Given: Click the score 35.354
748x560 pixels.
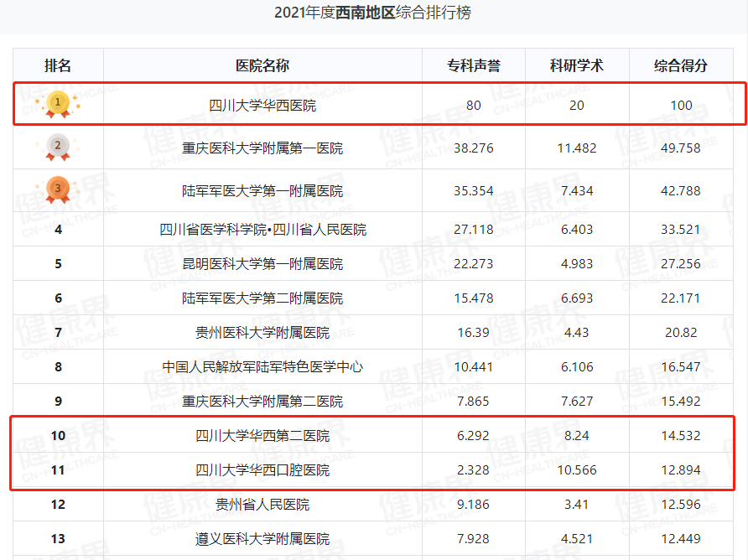Looking at the screenshot, I should pyautogui.click(x=473, y=191).
